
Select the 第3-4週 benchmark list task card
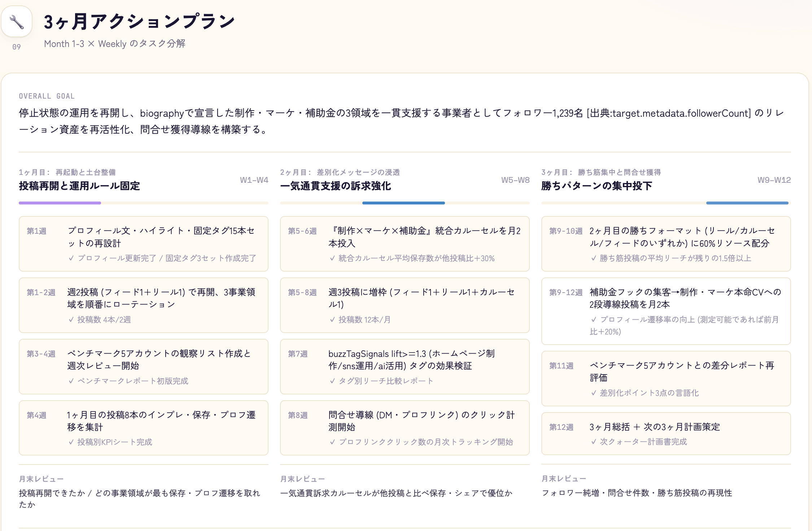(x=144, y=367)
